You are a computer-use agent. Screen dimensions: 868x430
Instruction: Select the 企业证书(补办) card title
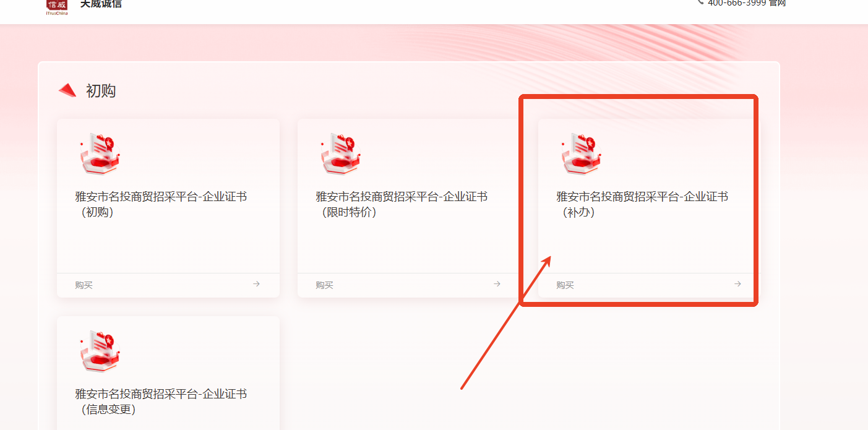642,204
